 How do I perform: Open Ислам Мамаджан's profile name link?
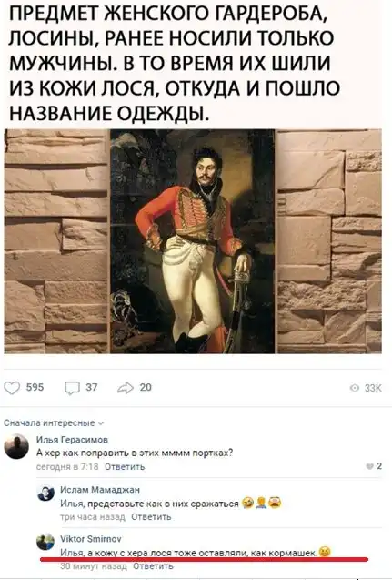(100, 490)
